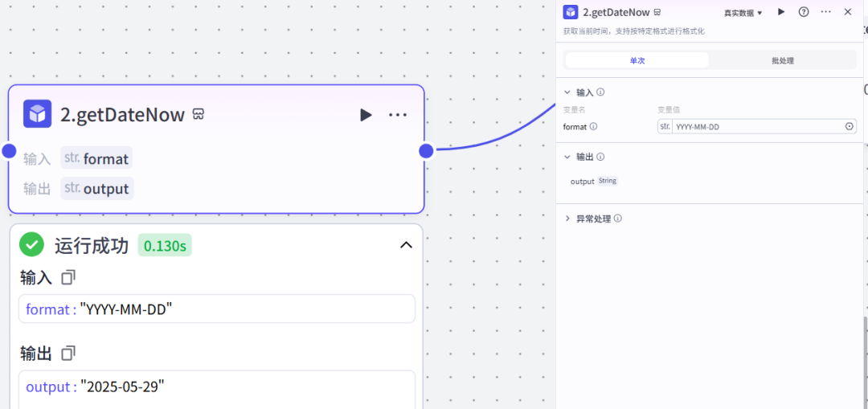Run the getDateNow node from canvas card

366,115
